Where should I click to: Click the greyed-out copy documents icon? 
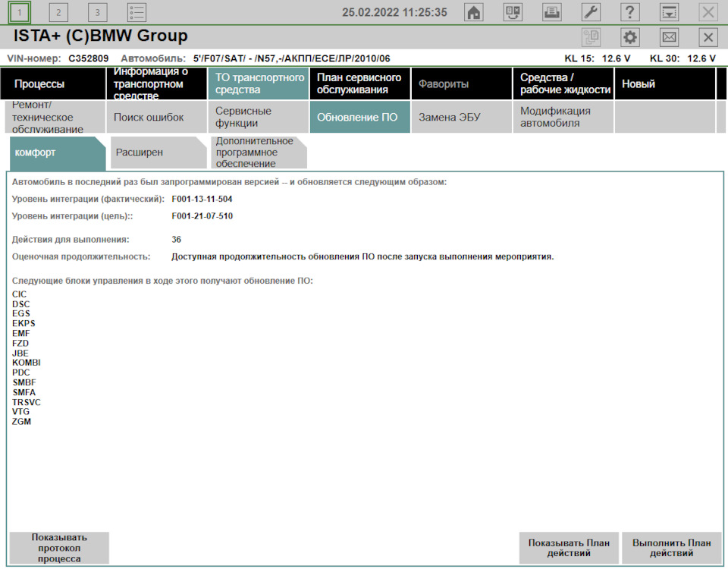click(591, 37)
